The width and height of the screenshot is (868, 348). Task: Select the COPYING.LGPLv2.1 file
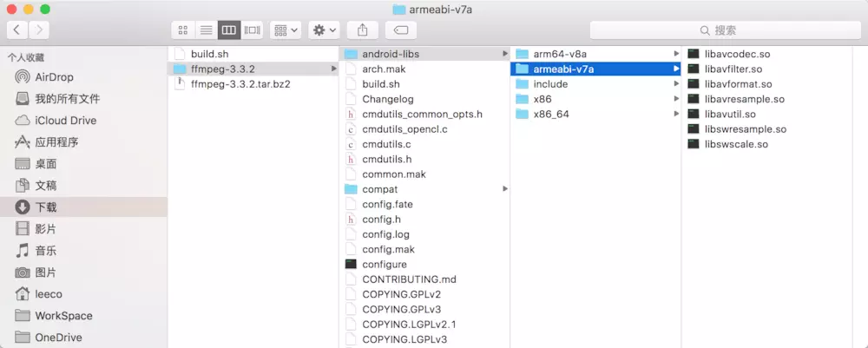(x=424, y=324)
